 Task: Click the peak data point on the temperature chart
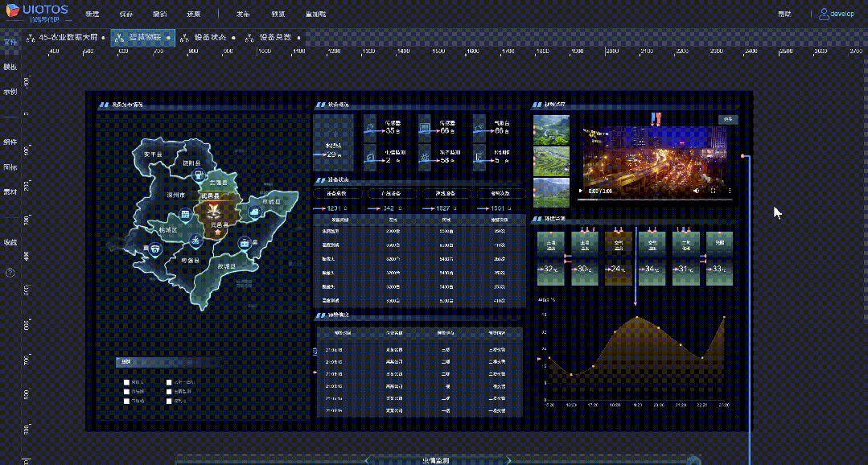click(637, 317)
